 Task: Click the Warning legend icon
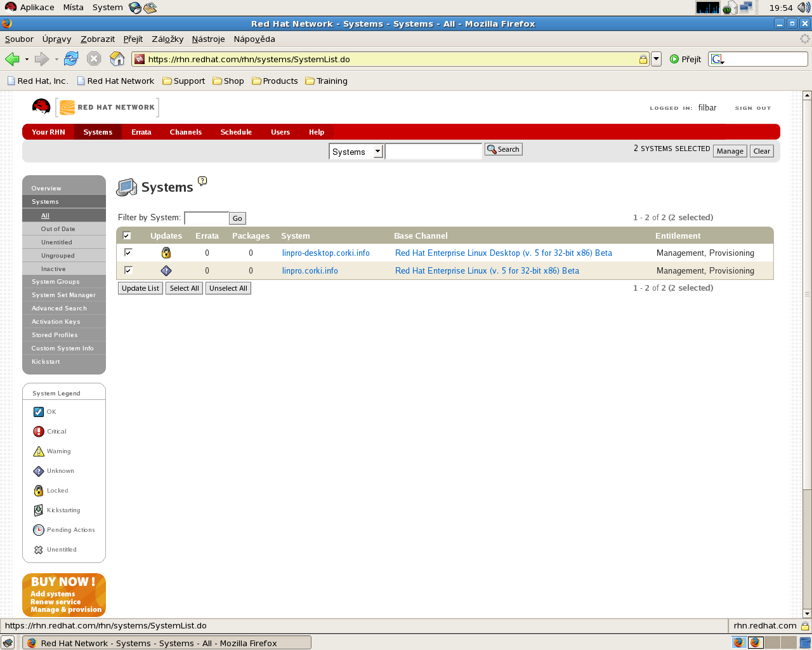pyautogui.click(x=39, y=451)
